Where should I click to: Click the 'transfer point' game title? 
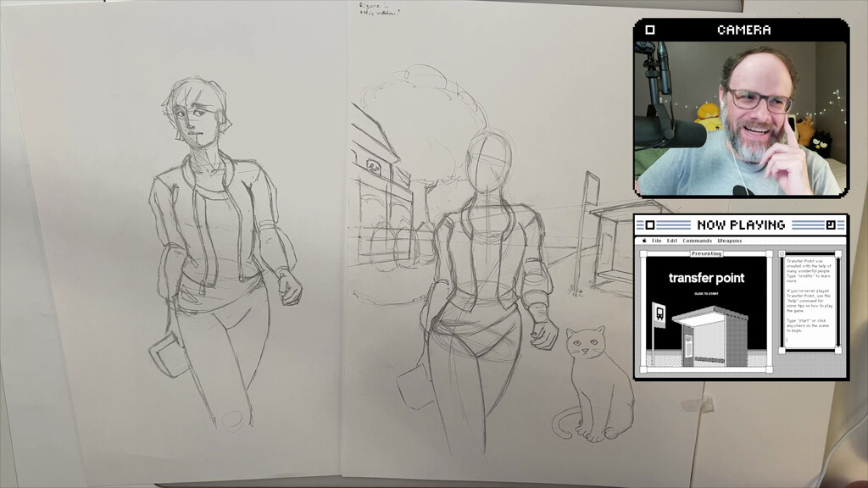pos(706,278)
